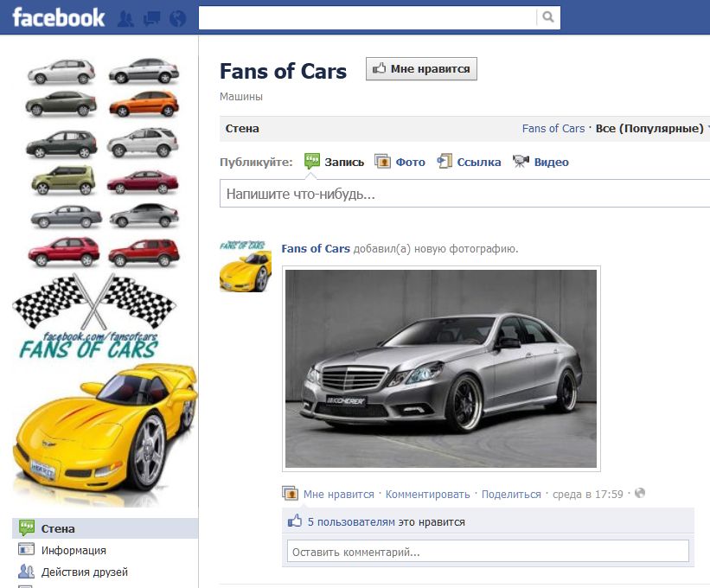Open the silver Mercedes photo

[441, 368]
